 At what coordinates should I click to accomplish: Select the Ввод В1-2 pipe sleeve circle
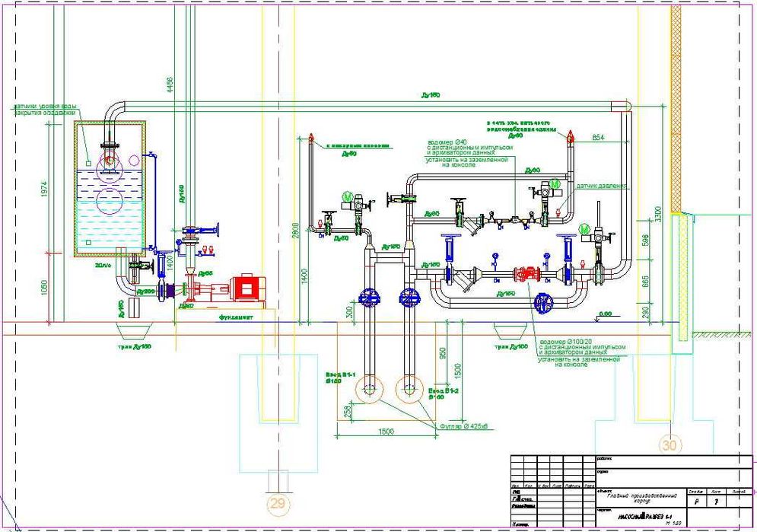pyautogui.click(x=410, y=390)
